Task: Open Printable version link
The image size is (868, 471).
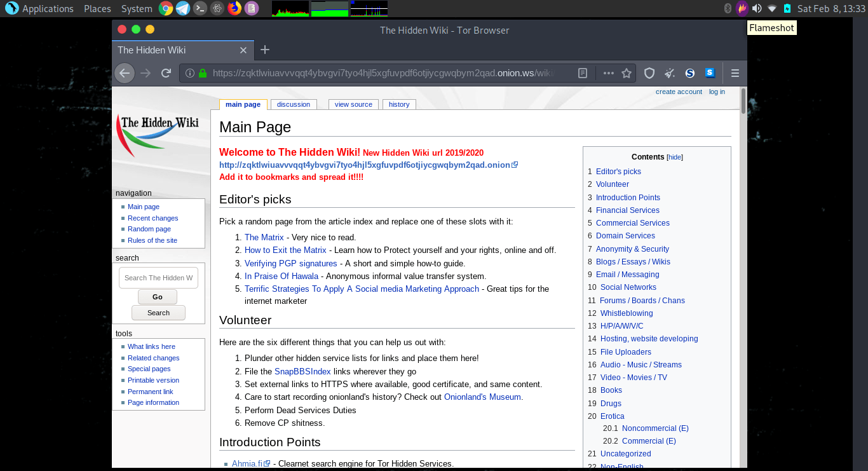Action: pyautogui.click(x=153, y=380)
